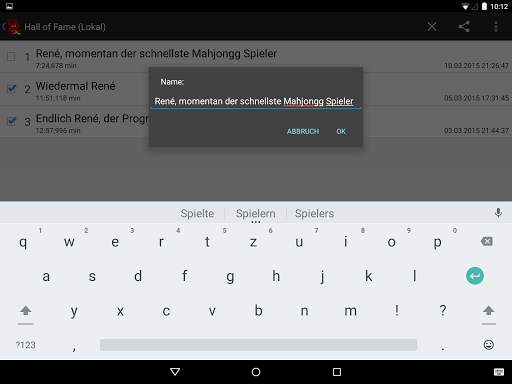Tap the keyboard switcher icon in the nav bar
This screenshot has height=384, width=512.
(499, 372)
